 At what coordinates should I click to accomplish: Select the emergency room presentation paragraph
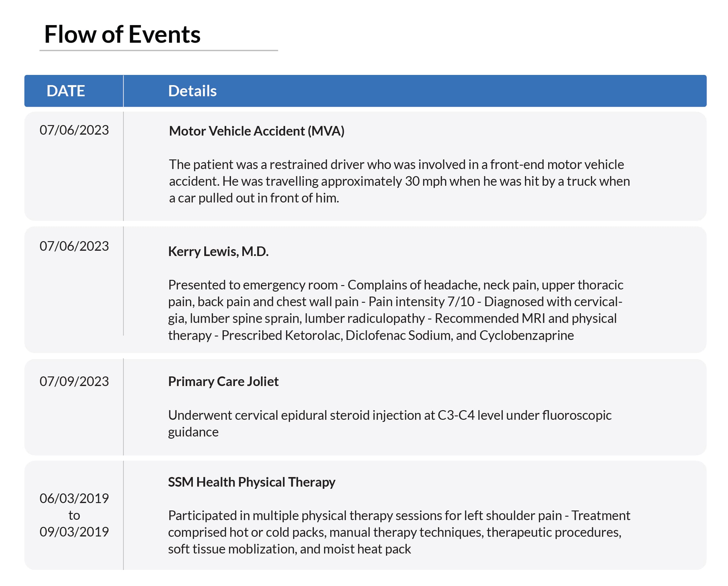[x=395, y=310]
